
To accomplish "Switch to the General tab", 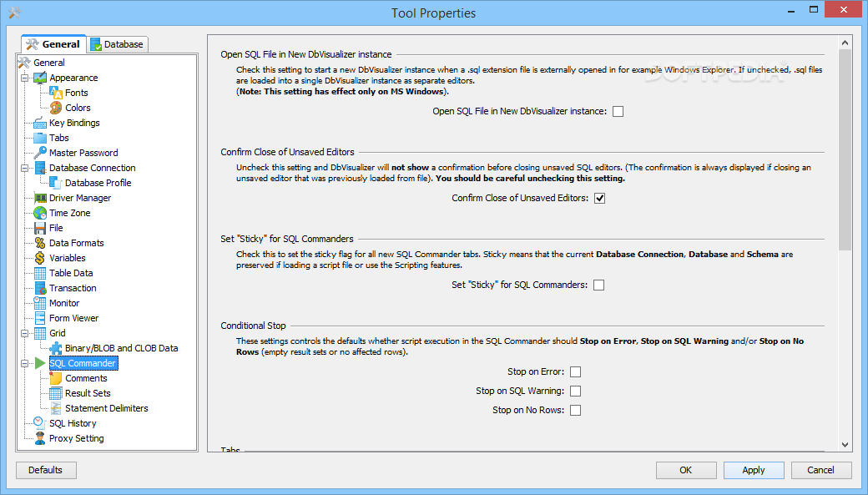I will tap(53, 44).
